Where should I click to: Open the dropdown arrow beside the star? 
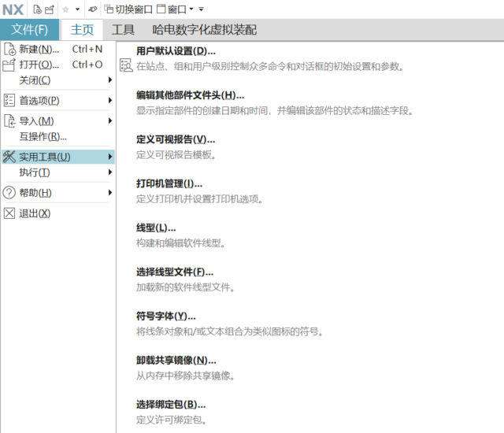click(x=77, y=9)
